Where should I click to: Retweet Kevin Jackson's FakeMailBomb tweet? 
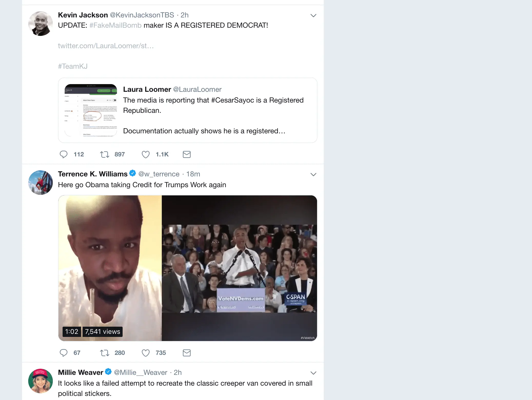coord(105,154)
